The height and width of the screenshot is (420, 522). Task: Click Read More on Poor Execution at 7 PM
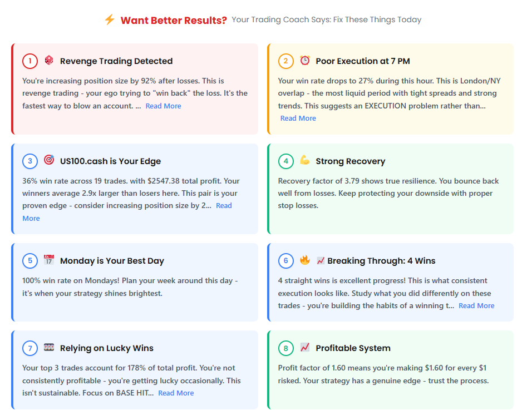(298, 118)
